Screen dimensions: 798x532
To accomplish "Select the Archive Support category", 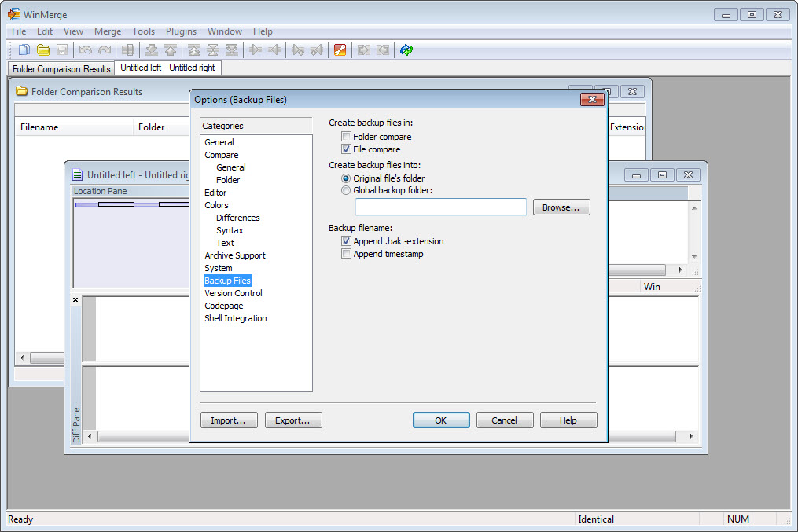I will 235,255.
